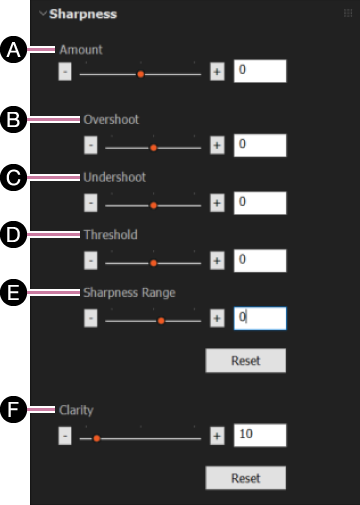Decrease Clarity with the minus button
Screen dimensions: 360x505
pyautogui.click(x=65, y=436)
